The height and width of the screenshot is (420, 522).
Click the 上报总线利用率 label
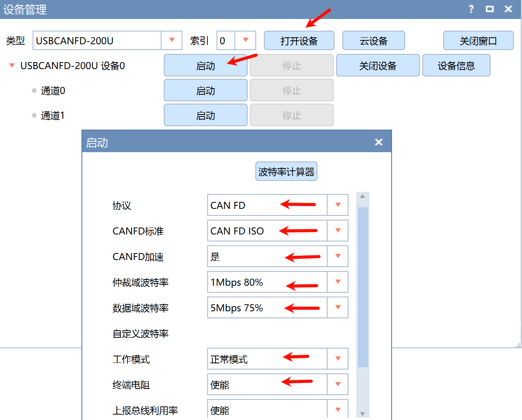click(x=145, y=411)
